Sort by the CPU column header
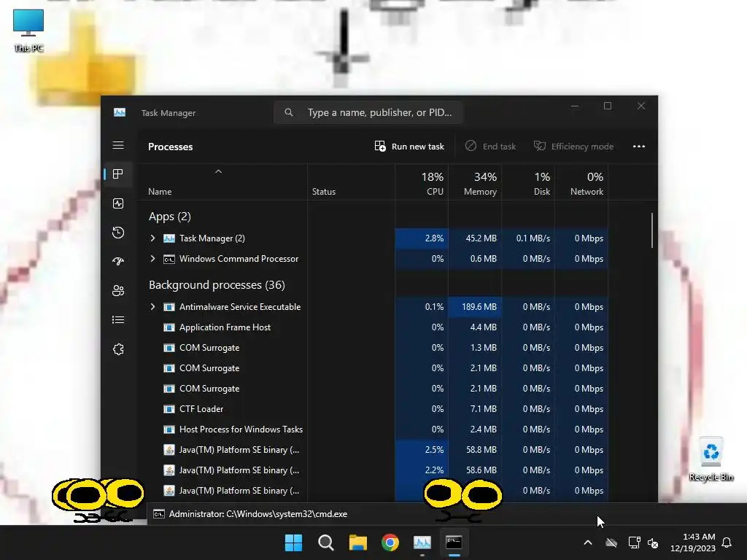This screenshot has height=560, width=747. coord(422,183)
